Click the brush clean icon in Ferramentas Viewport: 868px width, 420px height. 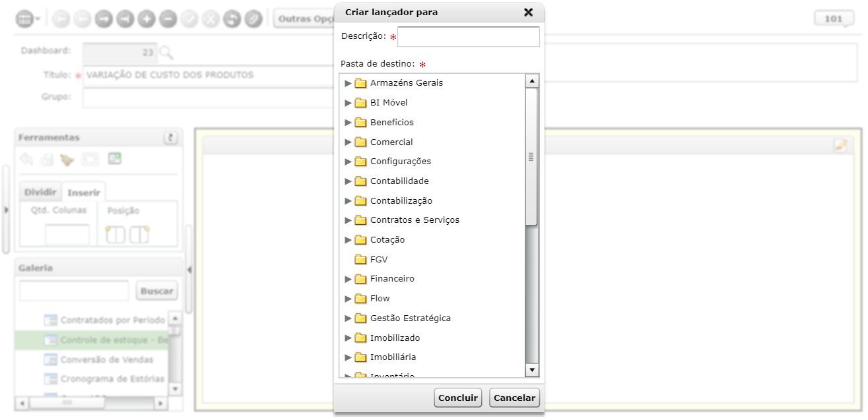[x=66, y=159]
